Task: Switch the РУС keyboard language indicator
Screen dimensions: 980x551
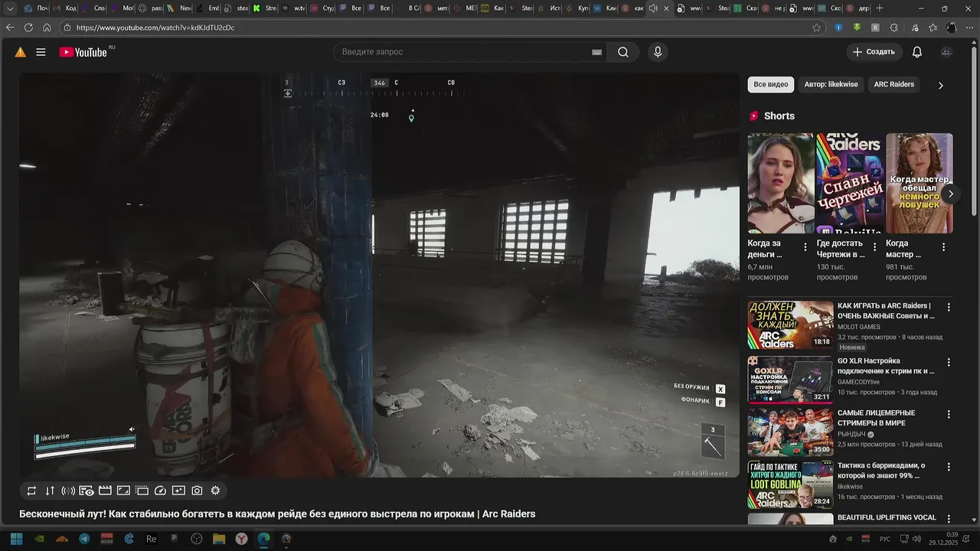Action: (x=885, y=539)
